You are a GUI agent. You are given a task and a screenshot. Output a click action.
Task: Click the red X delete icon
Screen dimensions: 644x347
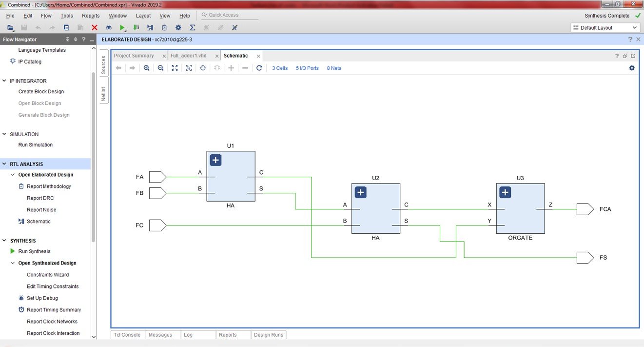tap(95, 28)
